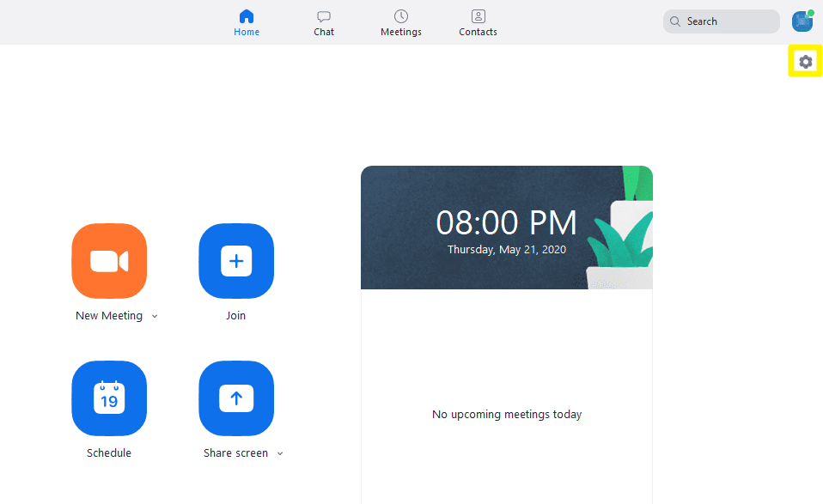Screen dimensions: 823x504
Task: Click the Meetings clock icon
Action: tap(400, 16)
